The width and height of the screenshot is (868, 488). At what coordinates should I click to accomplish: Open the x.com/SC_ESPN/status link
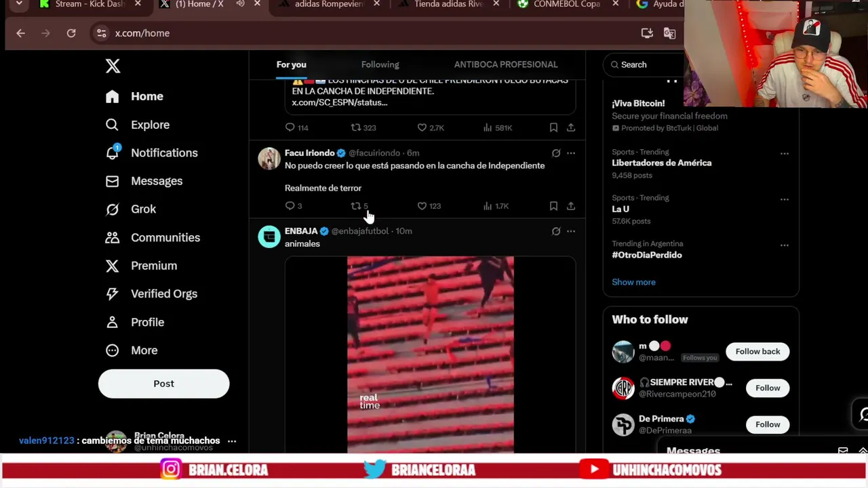[x=340, y=102]
